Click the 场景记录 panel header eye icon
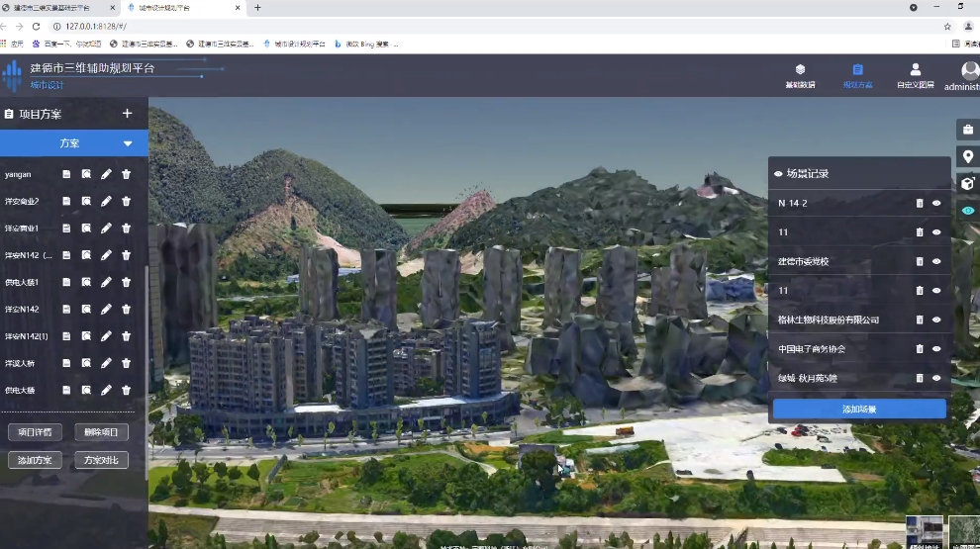The width and height of the screenshot is (980, 549). click(778, 174)
